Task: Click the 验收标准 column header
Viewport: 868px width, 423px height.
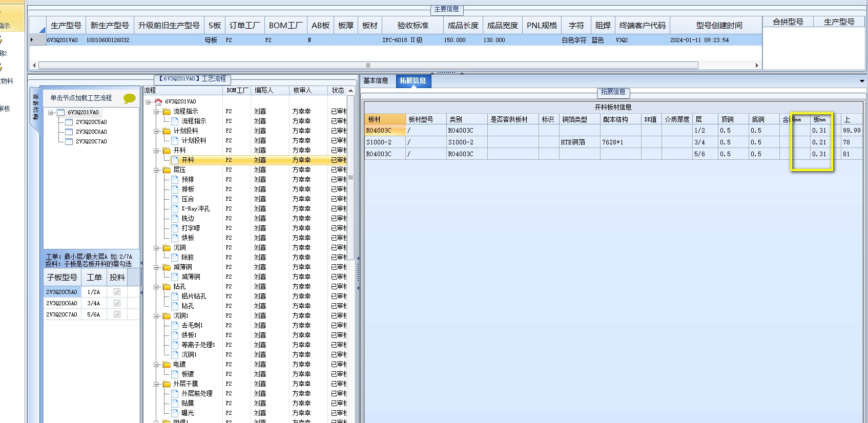Action: point(413,25)
